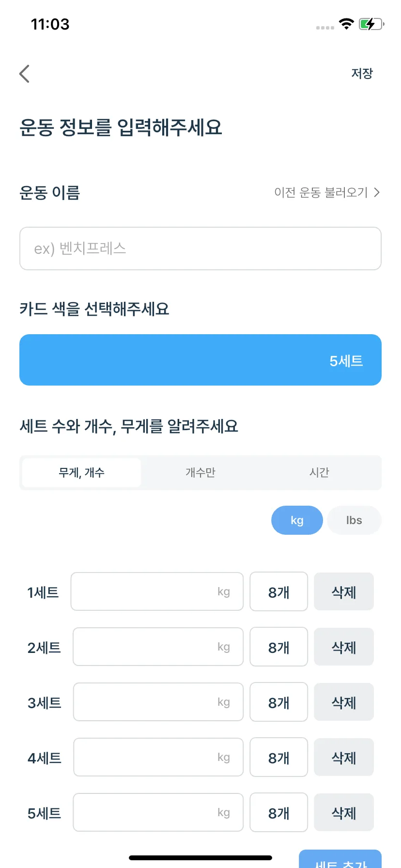Screen dimensions: 401x868
Task: Delete 4세트 with 삭제 button
Action: [344, 757]
